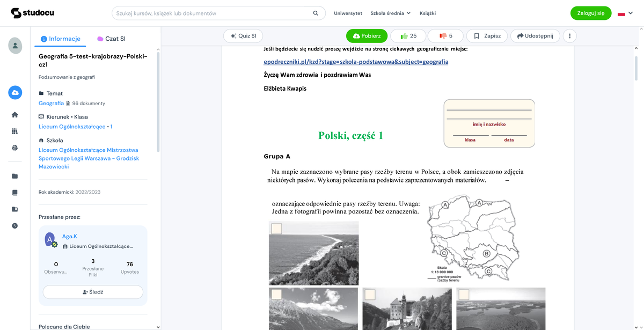Click the Studocu logo
This screenshot has width=644, height=330.
coord(32,13)
